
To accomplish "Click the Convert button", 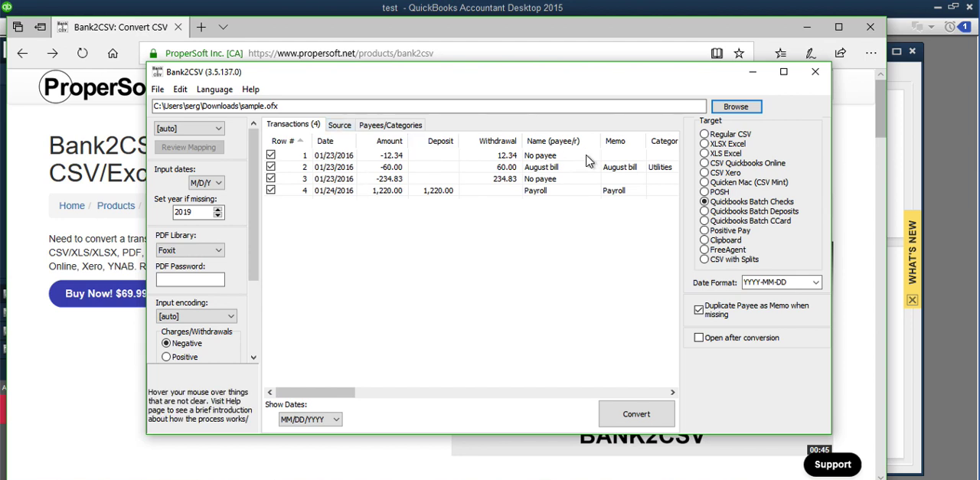I will coord(636,414).
